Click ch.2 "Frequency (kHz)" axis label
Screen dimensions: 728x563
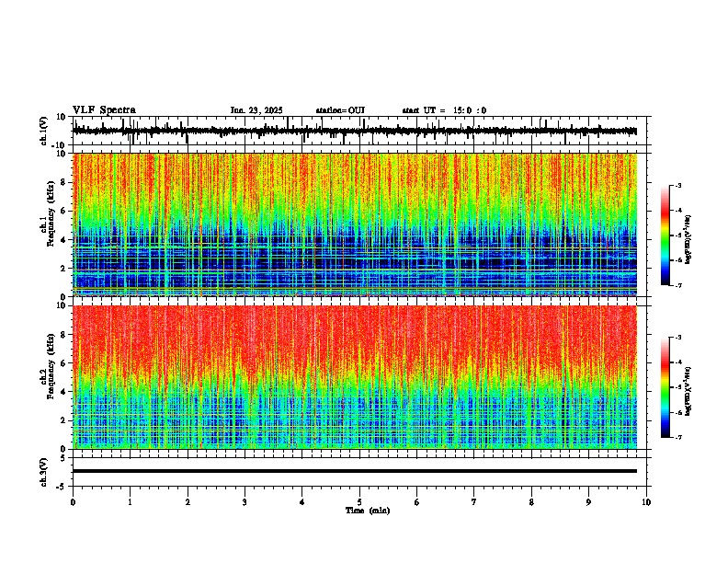point(51,366)
